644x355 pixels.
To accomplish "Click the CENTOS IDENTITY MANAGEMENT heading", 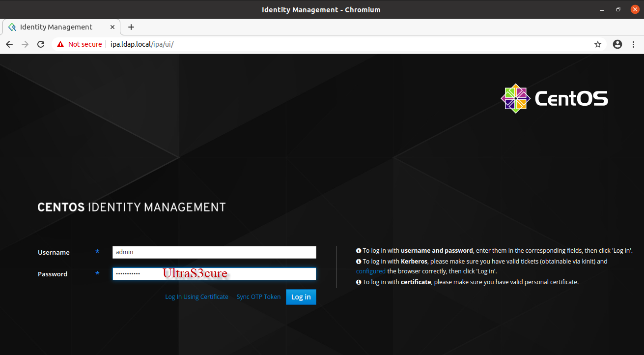I will (x=132, y=207).
